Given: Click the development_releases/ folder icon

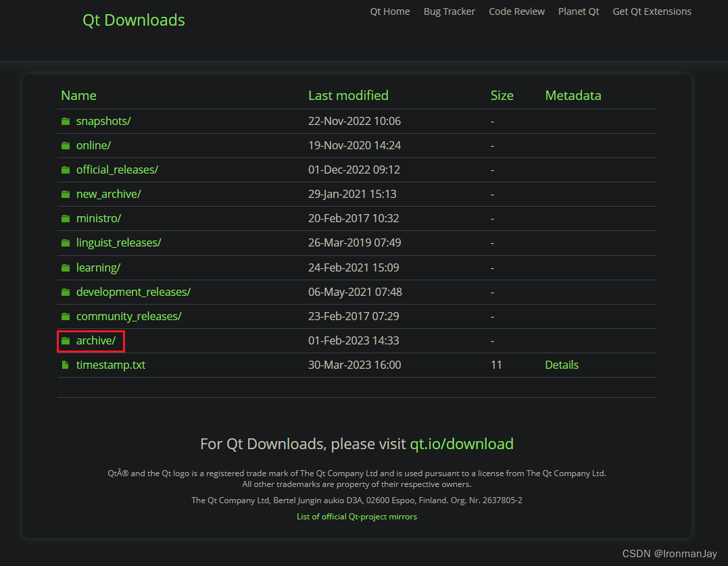Looking at the screenshot, I should 66,292.
